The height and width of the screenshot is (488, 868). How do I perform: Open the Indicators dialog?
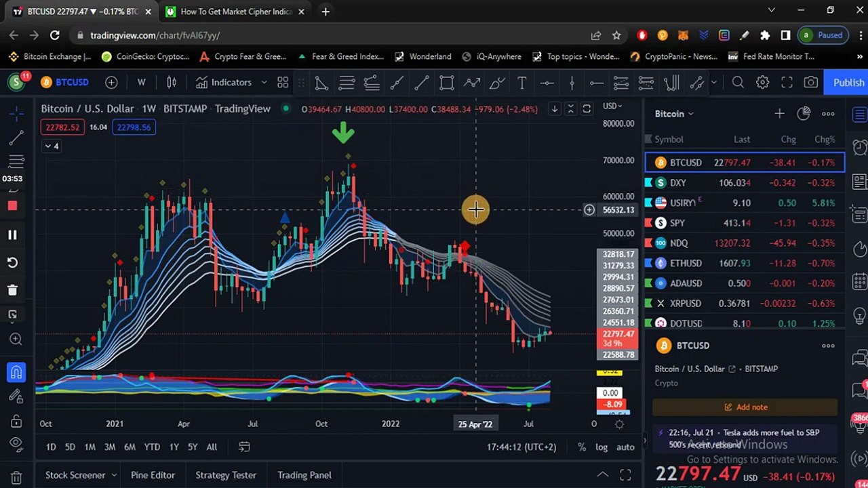coord(224,82)
